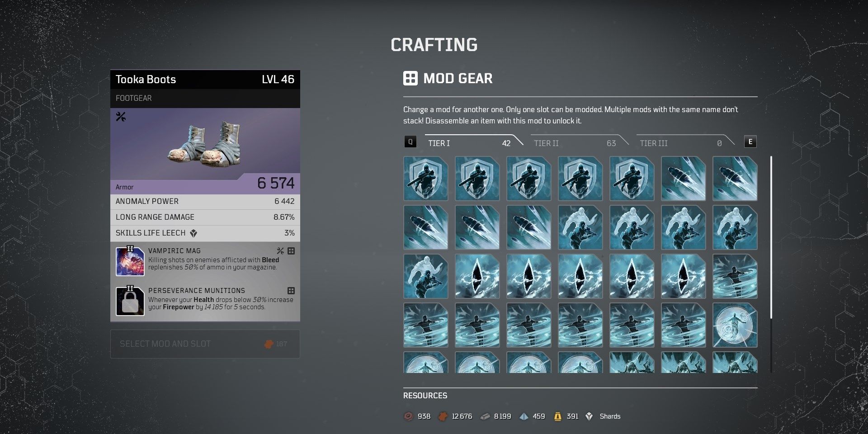Click the Shards resource icon at bottom

point(589,416)
